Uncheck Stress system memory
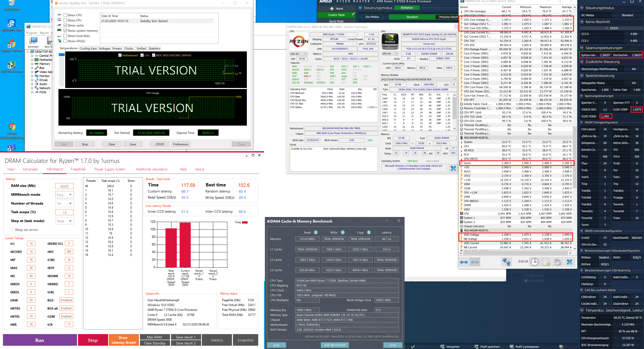644x349 pixels. coord(65,31)
